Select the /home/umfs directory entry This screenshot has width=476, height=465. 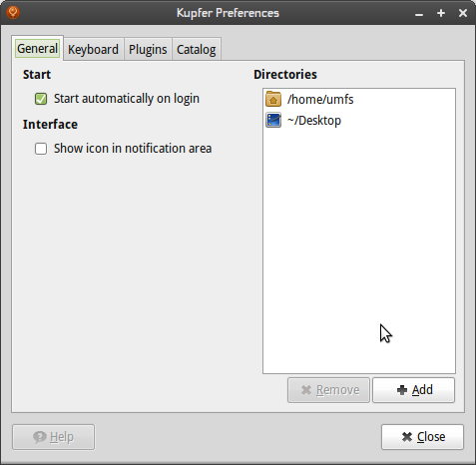click(359, 99)
